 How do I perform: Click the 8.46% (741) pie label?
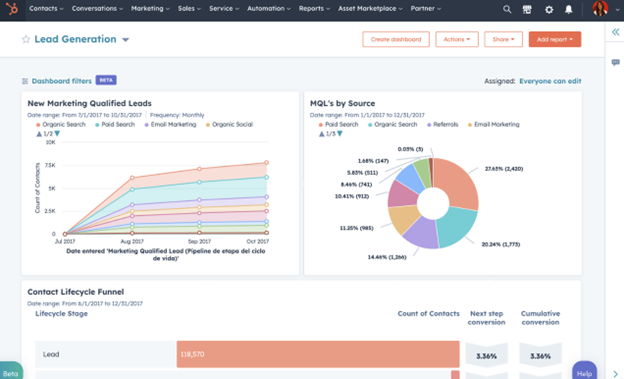356,184
